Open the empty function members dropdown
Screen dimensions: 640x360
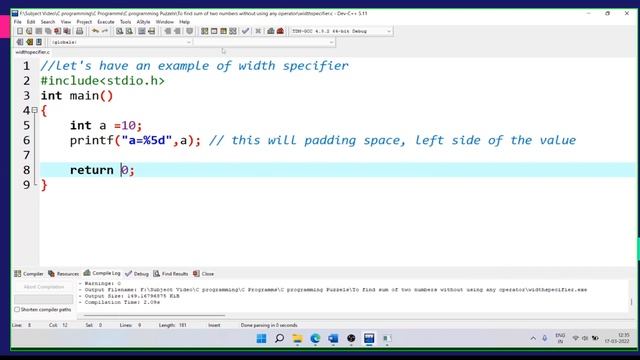tap(264, 42)
